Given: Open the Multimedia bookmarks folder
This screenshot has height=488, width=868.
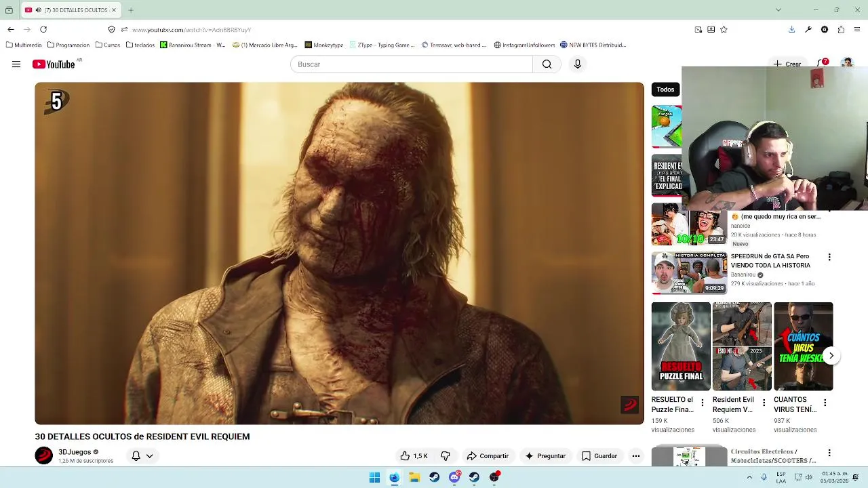Looking at the screenshot, I should 24,45.
